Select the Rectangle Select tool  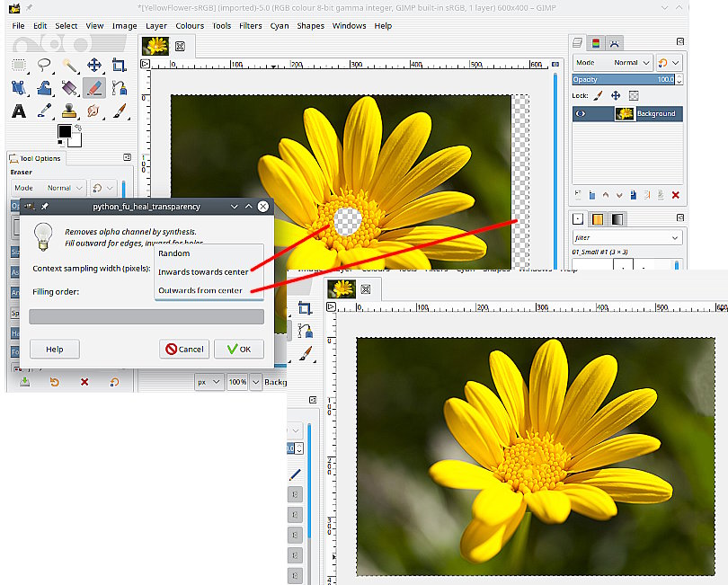19,65
